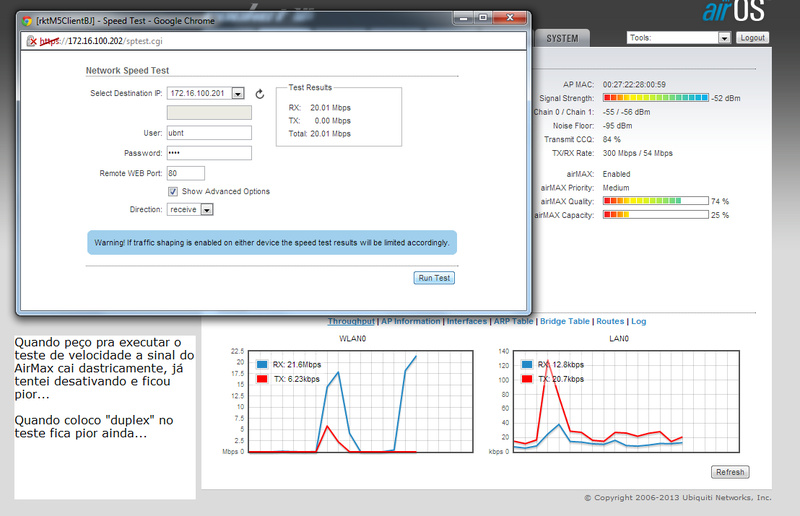Open the Interfaces link

coord(467,321)
